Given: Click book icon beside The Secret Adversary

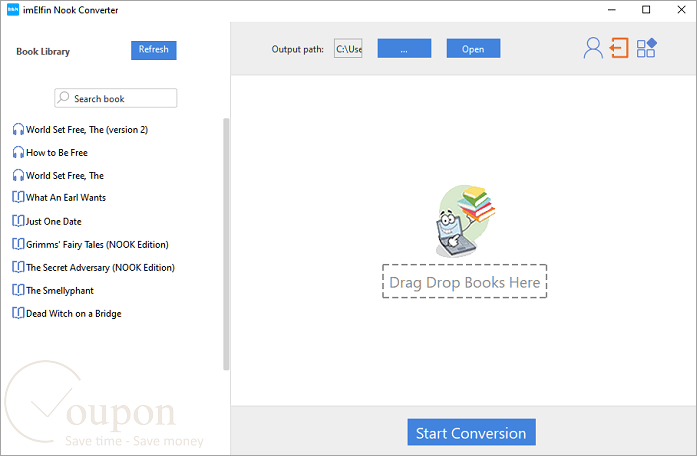Looking at the screenshot, I should pyautogui.click(x=18, y=267).
